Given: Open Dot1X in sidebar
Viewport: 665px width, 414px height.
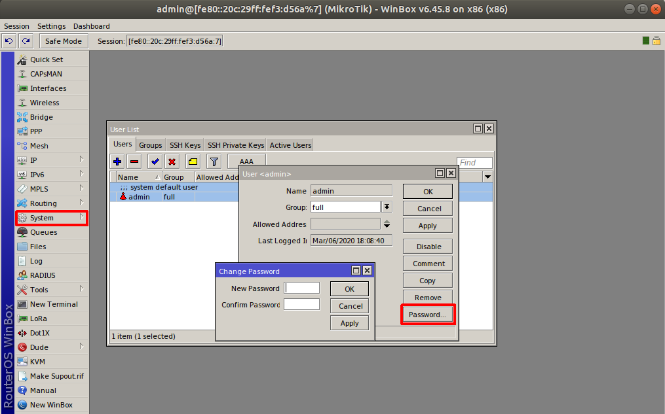Looking at the screenshot, I should 52,333.
